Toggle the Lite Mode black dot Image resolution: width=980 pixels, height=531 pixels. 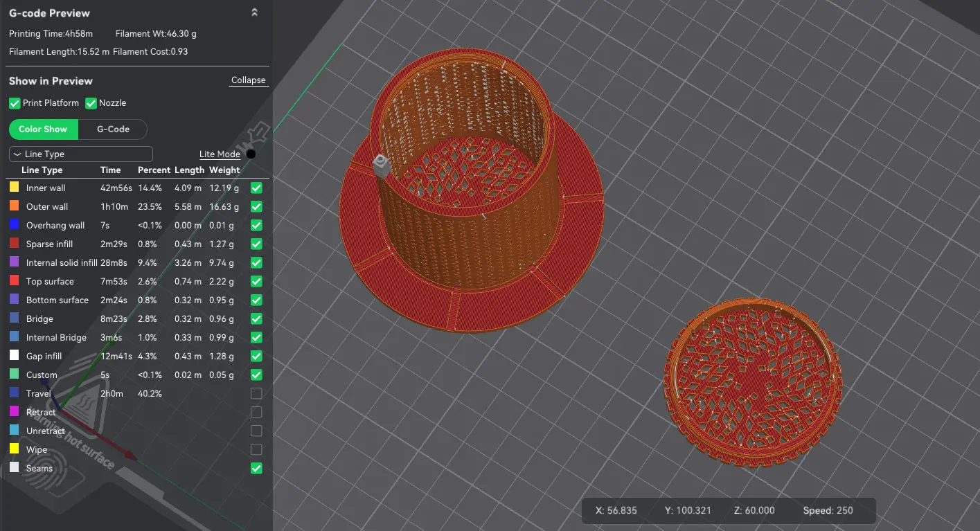point(251,154)
